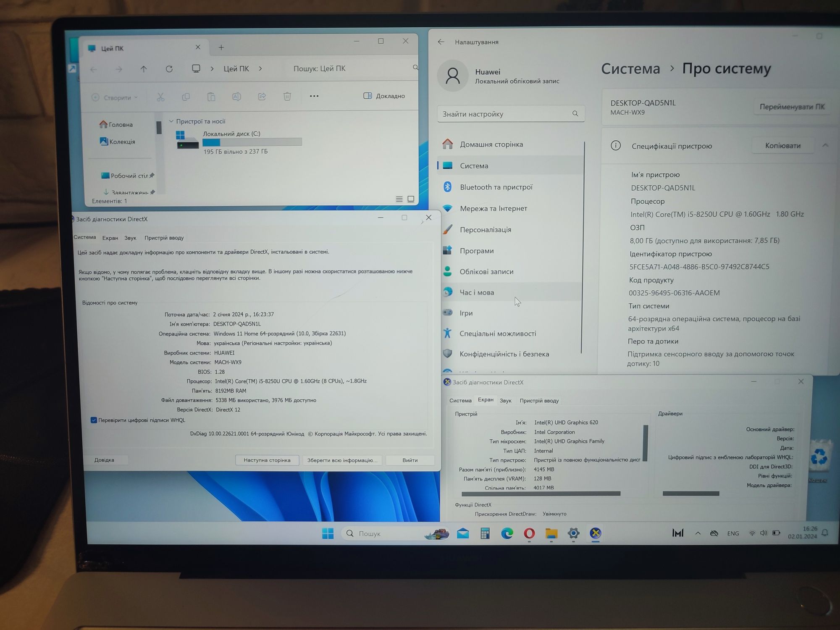Viewport: 840px width, 630px height.
Task: Expand Створити dropdown in Explorer
Action: click(115, 97)
